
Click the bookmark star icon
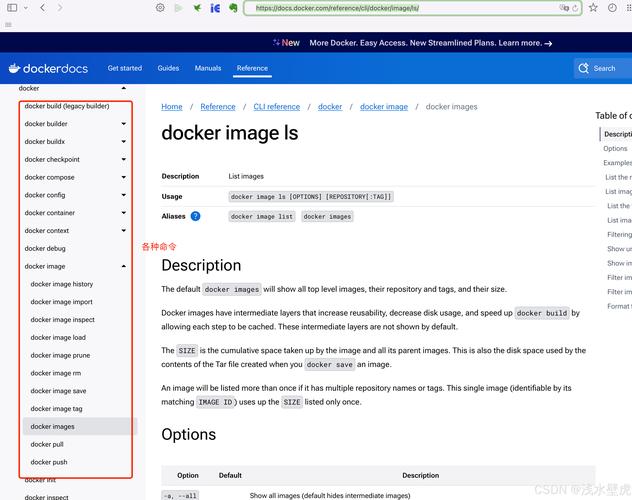[x=593, y=8]
